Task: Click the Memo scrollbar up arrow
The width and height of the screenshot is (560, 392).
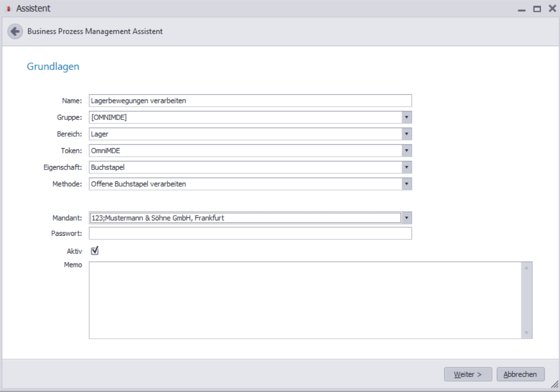Action: coord(527,268)
